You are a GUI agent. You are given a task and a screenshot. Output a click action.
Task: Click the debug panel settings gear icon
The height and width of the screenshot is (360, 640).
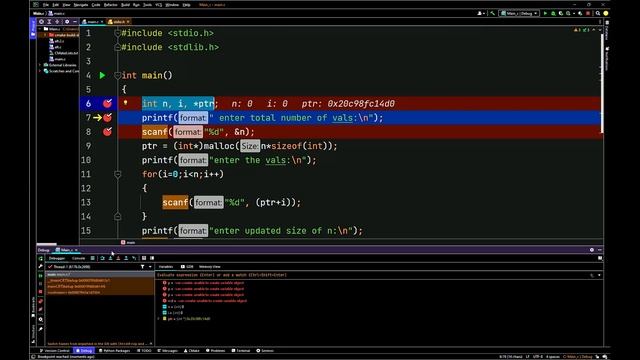click(592, 250)
